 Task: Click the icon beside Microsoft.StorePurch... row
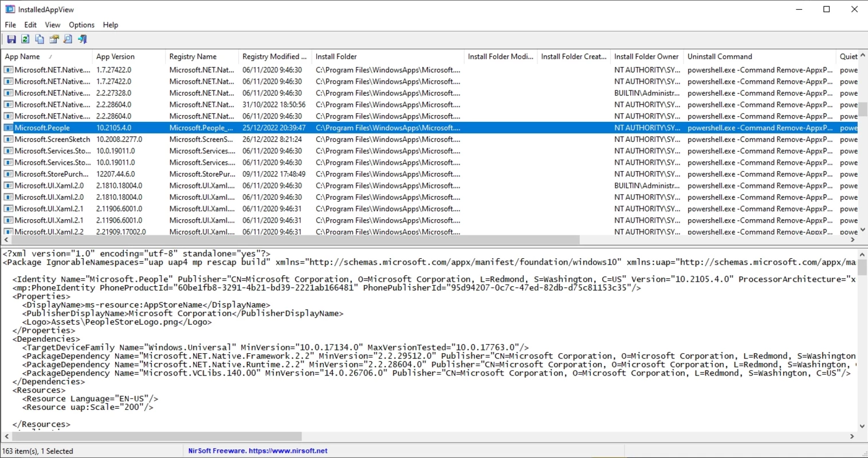(x=9, y=174)
